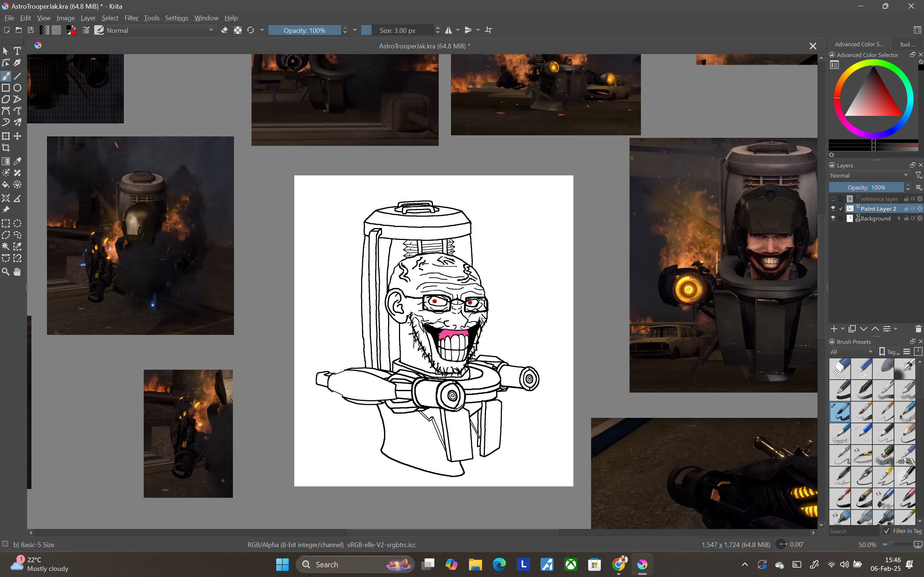Hide Paint Layer 2
The width and height of the screenshot is (924, 577).
[x=833, y=208]
